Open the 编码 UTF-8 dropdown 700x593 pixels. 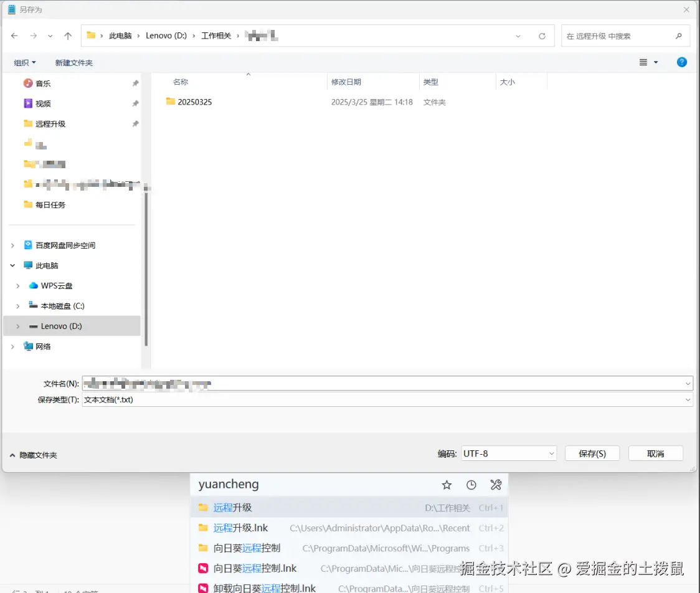[x=509, y=453]
